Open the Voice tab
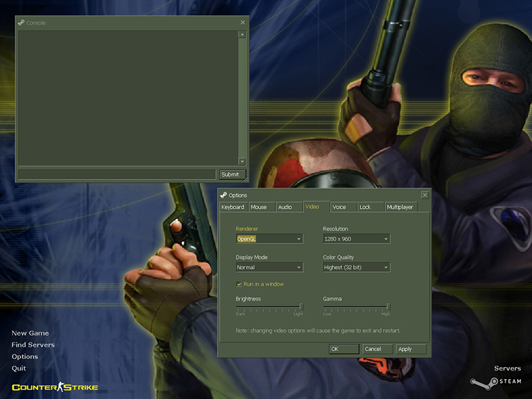This screenshot has height=399, width=532. 343,207
